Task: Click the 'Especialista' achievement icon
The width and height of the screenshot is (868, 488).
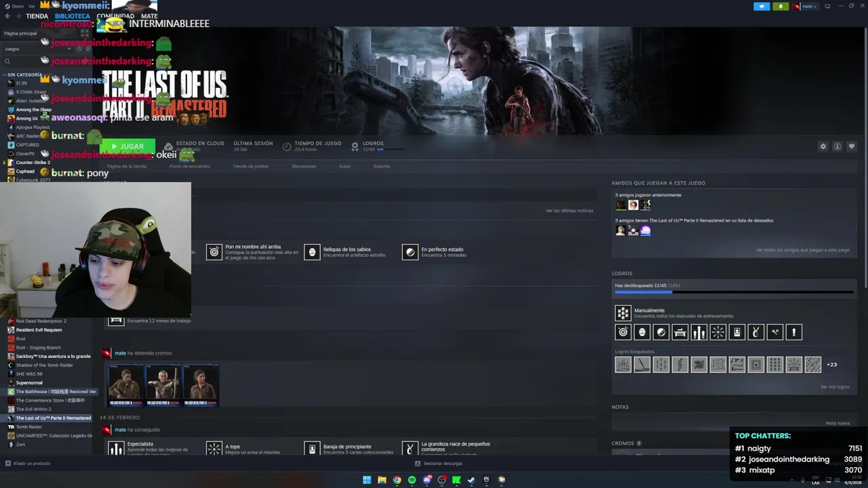Action: (x=116, y=449)
